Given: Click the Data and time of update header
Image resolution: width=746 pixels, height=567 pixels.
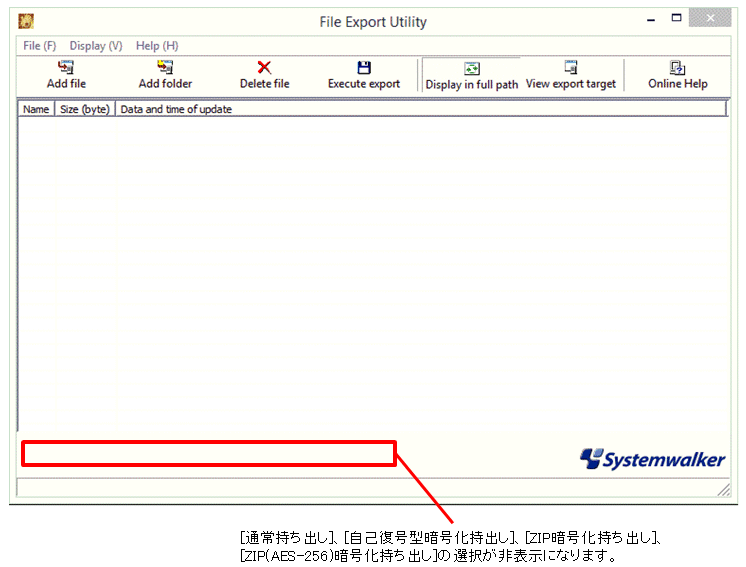Looking at the screenshot, I should [421, 109].
